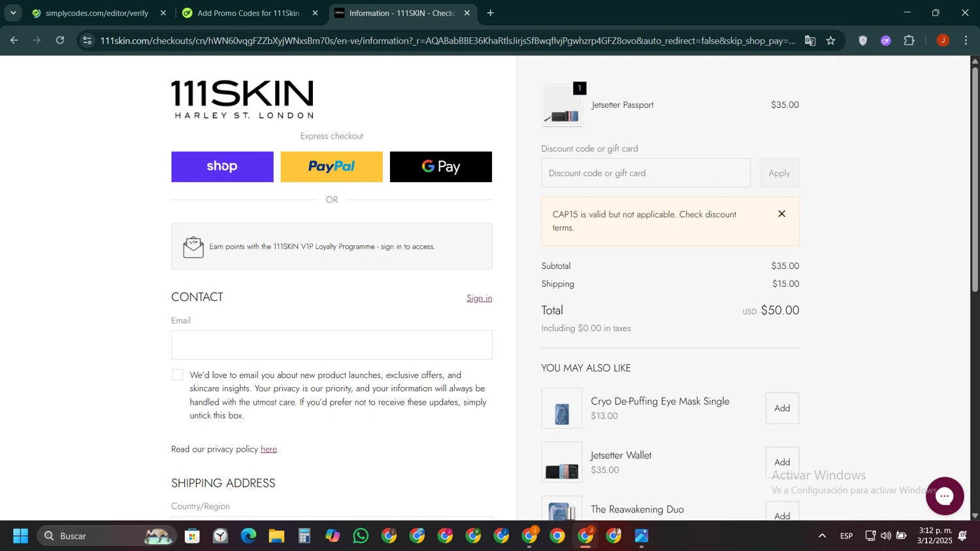This screenshot has height=551, width=980.
Task: Click the Cryo De-Puffing Eye Mask thumbnail
Action: [562, 408]
